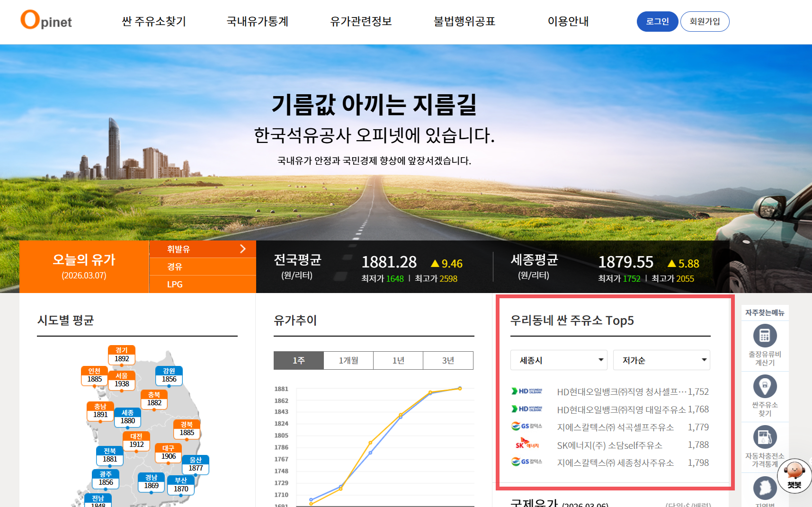Click the HD Hyundai Oilbank logo for 대일주유소
The width and height of the screenshot is (812, 507).
526,409
